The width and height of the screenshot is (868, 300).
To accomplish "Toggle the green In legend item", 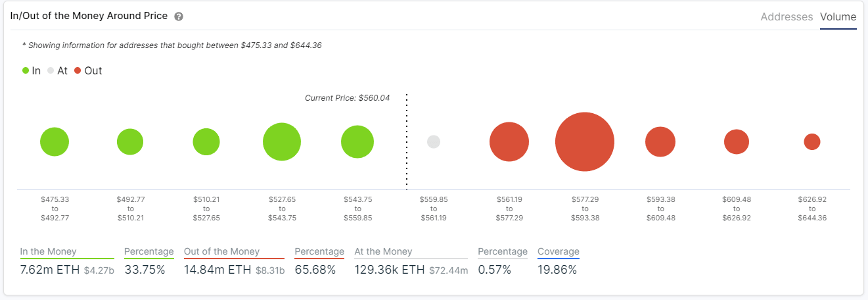I will [31, 70].
